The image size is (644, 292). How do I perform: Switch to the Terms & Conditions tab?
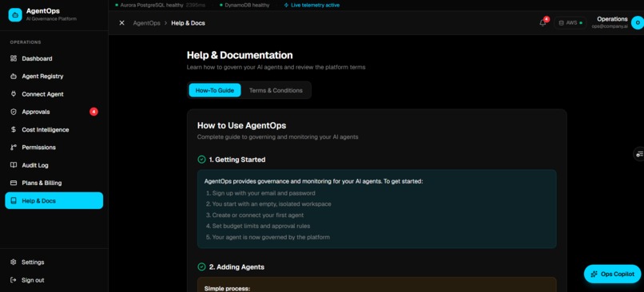(276, 90)
